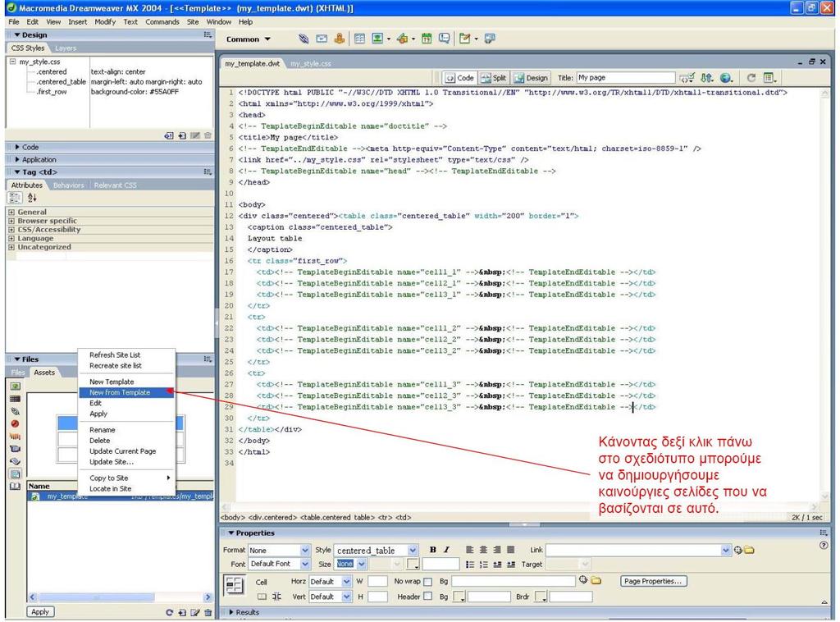The image size is (840, 622).
Task: Click the Italic formatting button
Action: coord(445,550)
